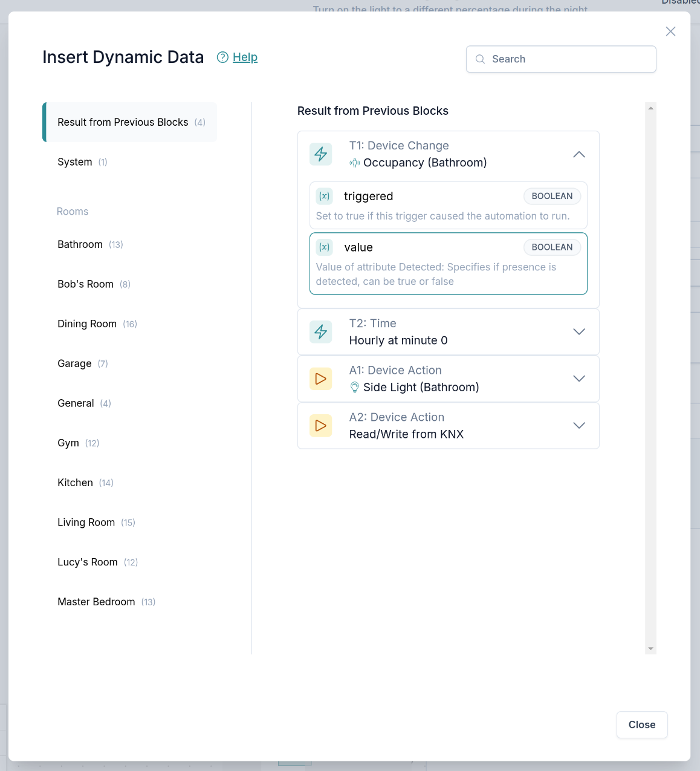Click the A2 Device Action play icon

(x=321, y=426)
